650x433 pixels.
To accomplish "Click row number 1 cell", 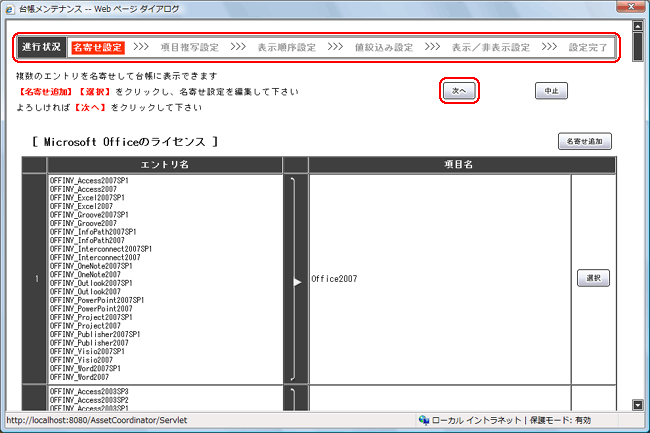I will pos(34,279).
